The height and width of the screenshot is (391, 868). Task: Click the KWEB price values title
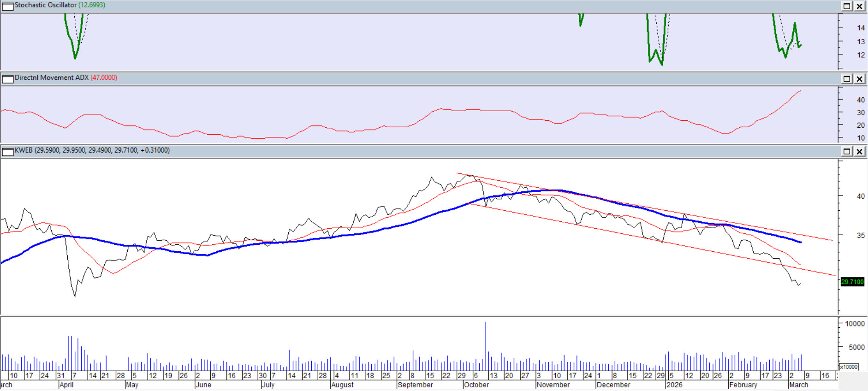pos(92,150)
